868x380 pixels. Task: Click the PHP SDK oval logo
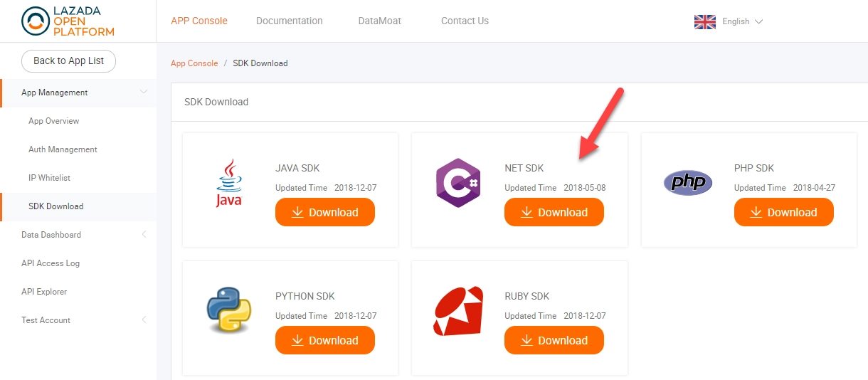(688, 183)
